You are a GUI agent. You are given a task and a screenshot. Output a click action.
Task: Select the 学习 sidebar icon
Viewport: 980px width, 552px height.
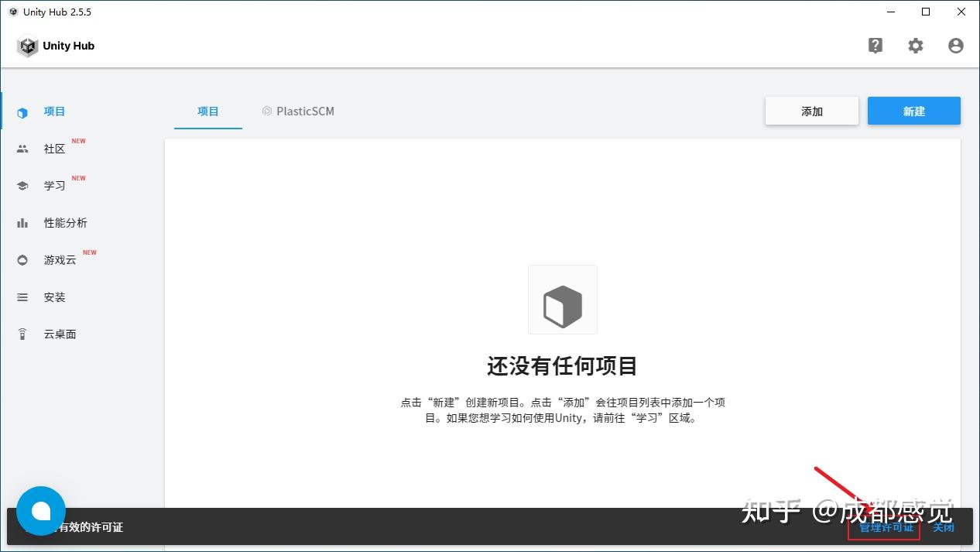tap(54, 185)
